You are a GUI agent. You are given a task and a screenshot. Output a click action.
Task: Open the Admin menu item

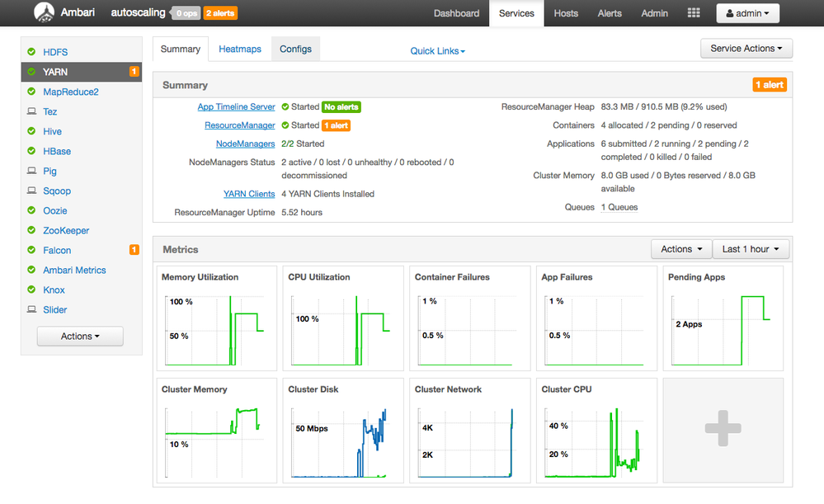(654, 13)
